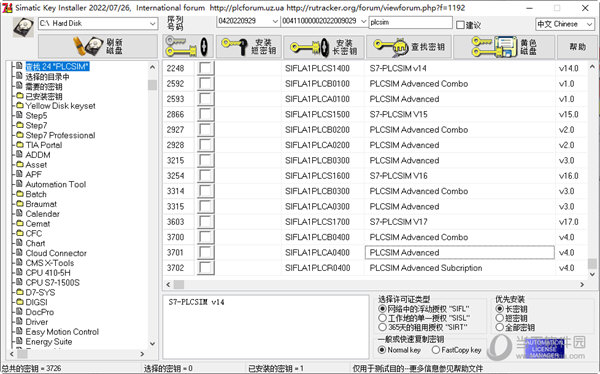The image size is (600, 374).
Task: Choose short key priority radio
Action: 499,318
